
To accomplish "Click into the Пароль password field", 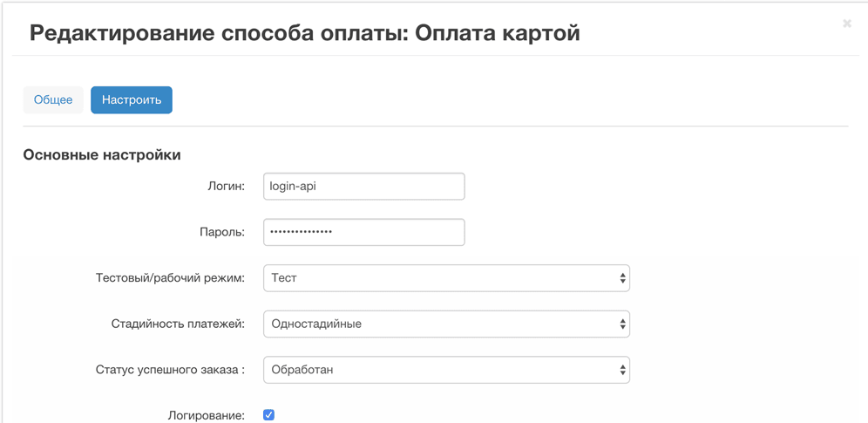I will pos(363,232).
